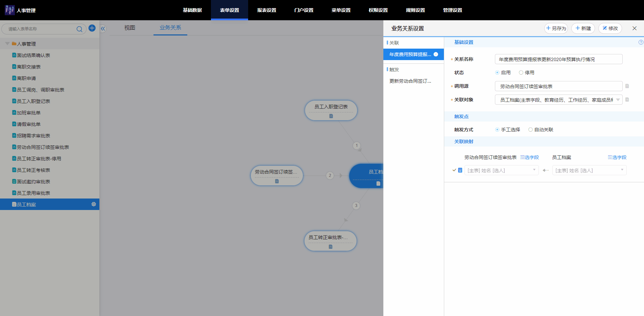Screen dimensions: 644x316
Task: Click the search magnifier in form name box
Action: (x=79, y=29)
